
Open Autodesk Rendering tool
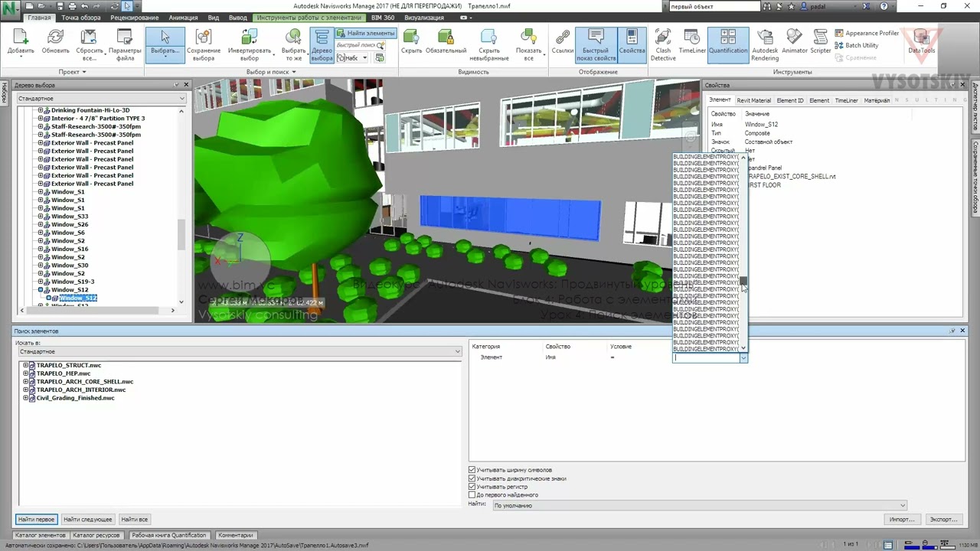point(765,45)
